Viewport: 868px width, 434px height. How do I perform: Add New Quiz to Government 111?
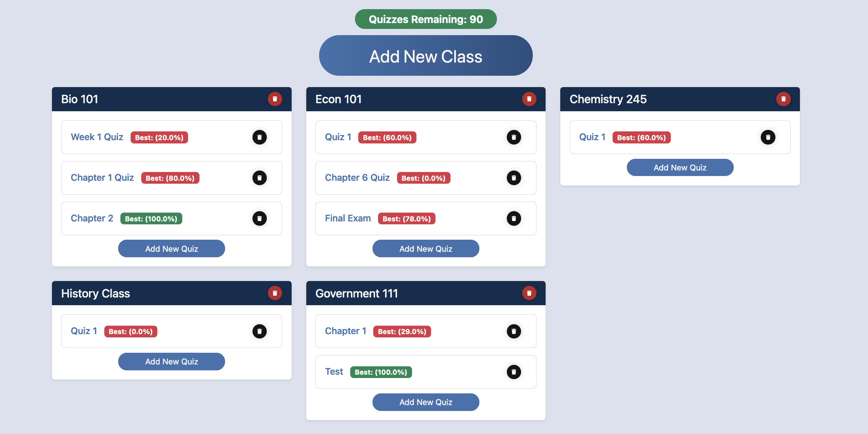(426, 401)
